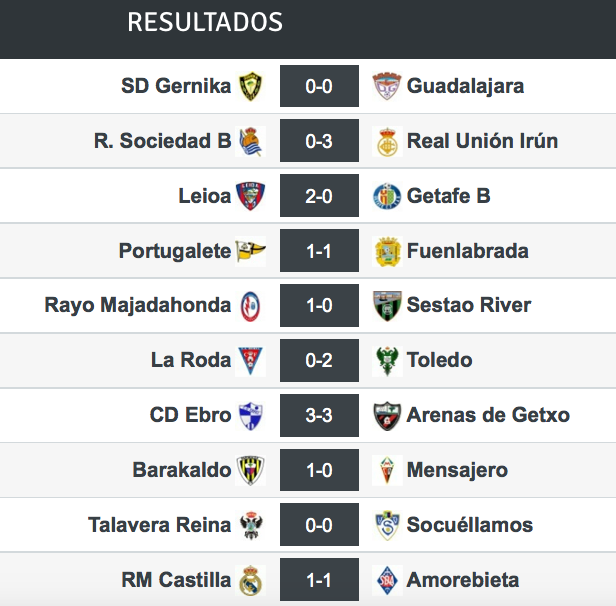Click the Socuéllamos team name
This screenshot has height=606, width=616.
pyautogui.click(x=469, y=525)
